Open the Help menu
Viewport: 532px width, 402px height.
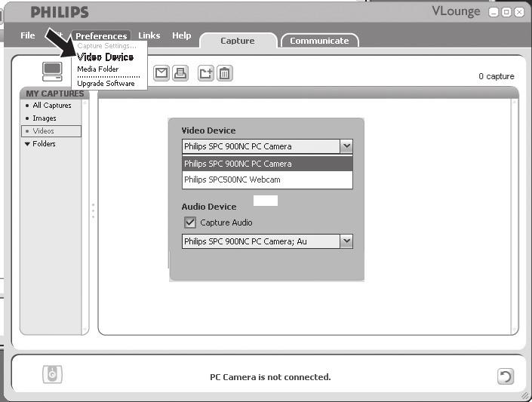(182, 35)
